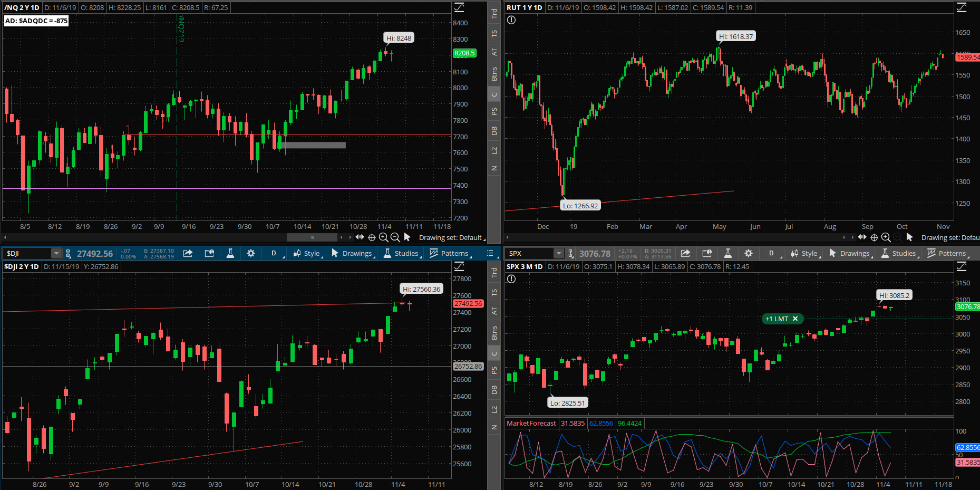Click the red 27492.56 price bubble on the $DJI axis
This screenshot has height=490, width=980.
(x=468, y=303)
